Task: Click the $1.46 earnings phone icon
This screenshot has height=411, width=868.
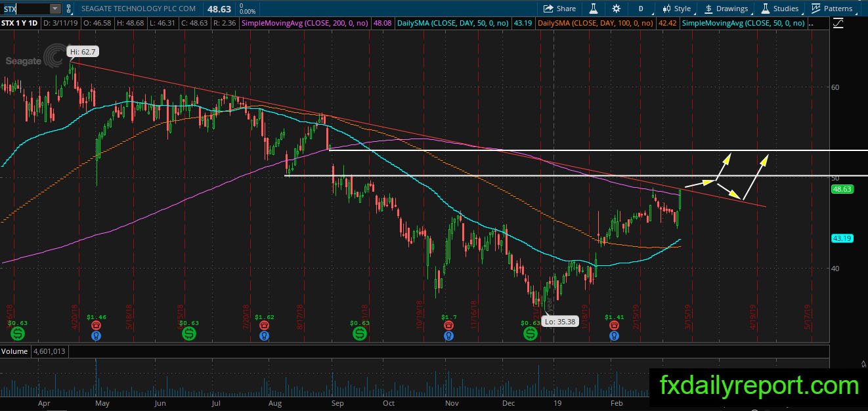Action: (97, 324)
